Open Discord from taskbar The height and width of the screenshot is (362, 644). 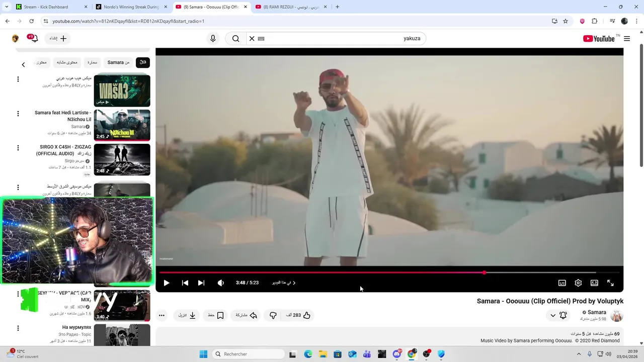(397, 354)
